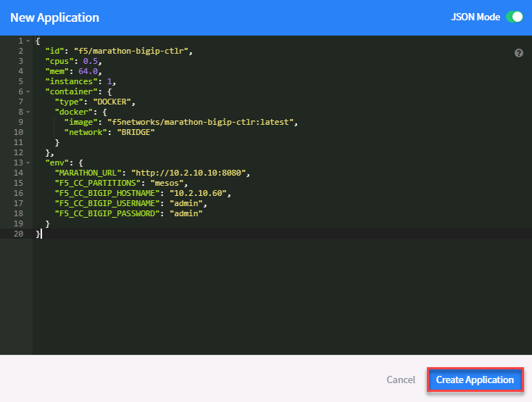Click the "10.2.10.60" hostname value

coord(198,193)
